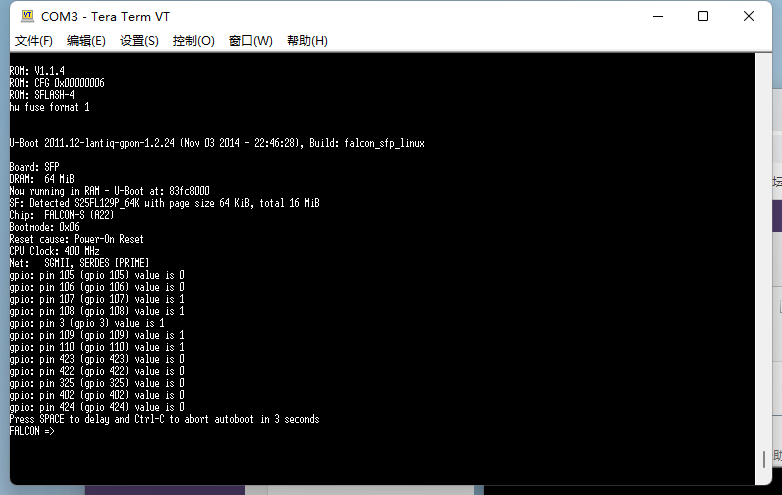Click the 'COM3 - Tera Term VT' window title
The image size is (782, 495).
pyautogui.click(x=105, y=16)
